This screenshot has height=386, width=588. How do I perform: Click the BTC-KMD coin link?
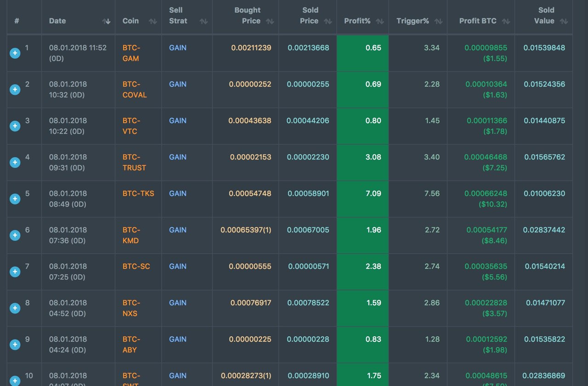131,235
